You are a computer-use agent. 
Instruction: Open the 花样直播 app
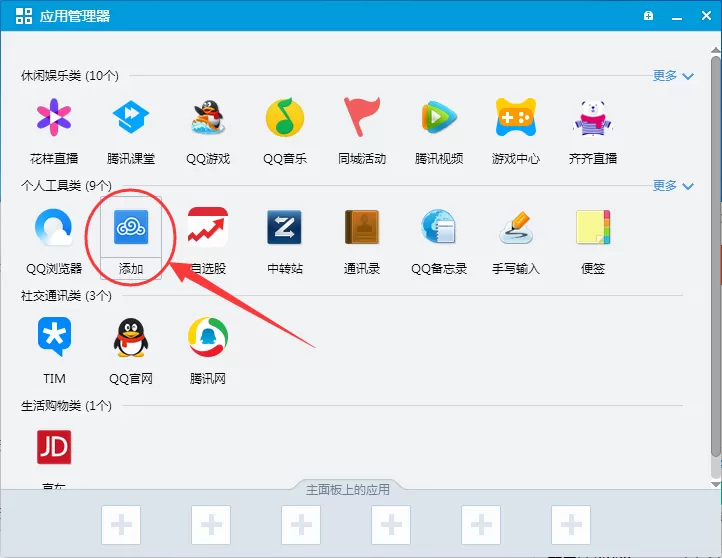click(54, 117)
